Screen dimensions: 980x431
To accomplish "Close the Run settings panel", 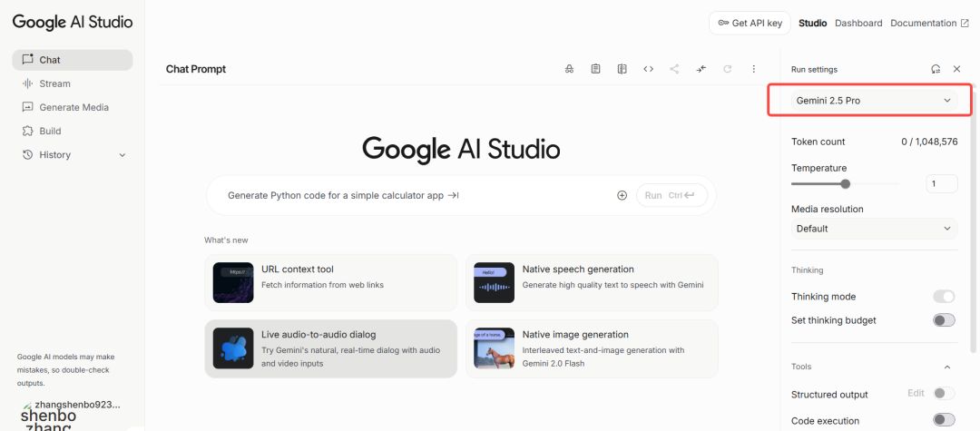I will click(957, 69).
